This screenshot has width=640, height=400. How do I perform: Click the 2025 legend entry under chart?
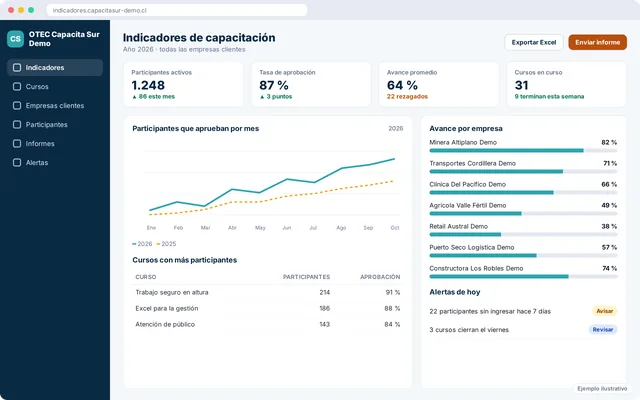click(166, 244)
